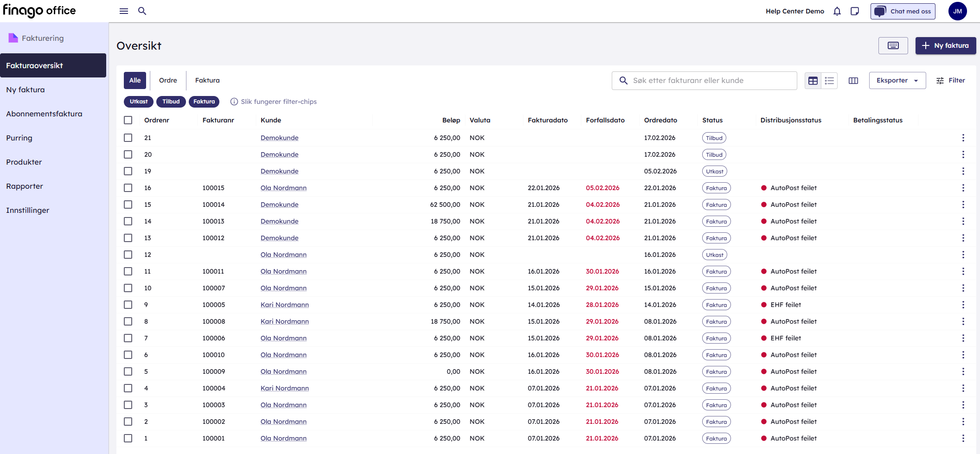Expand the Eksporter dropdown

coord(897,81)
